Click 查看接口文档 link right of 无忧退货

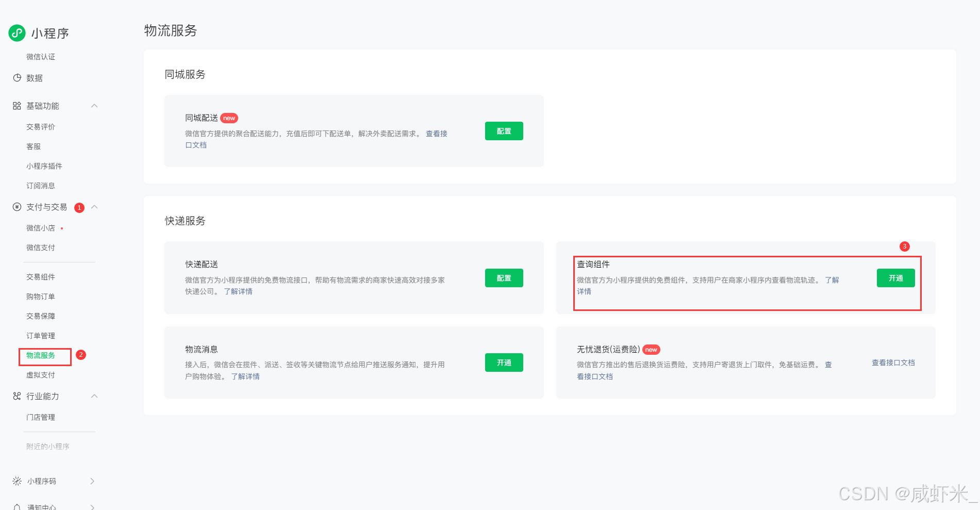click(x=893, y=363)
